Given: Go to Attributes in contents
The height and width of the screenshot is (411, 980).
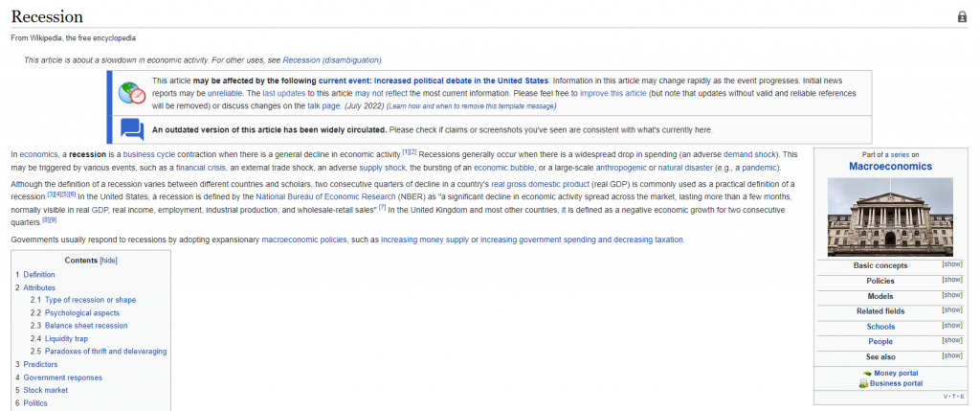Looking at the screenshot, I should [39, 287].
